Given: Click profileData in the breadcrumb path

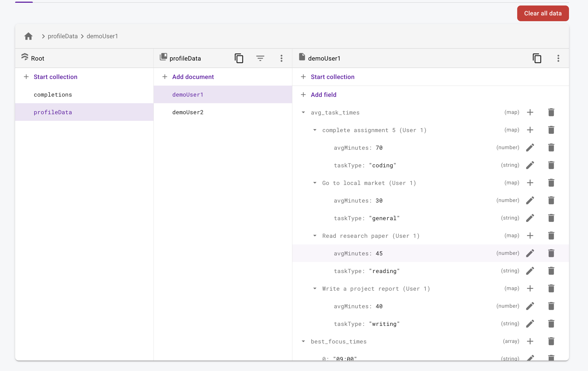Looking at the screenshot, I should pos(63,36).
